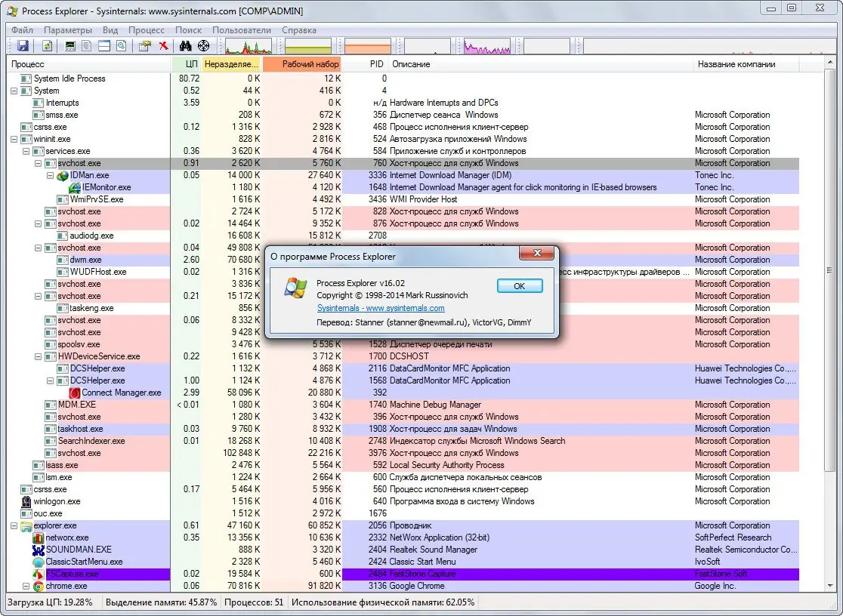Open the purple I/O activity mini graph
Screen dimensions: 843x616
[x=487, y=46]
